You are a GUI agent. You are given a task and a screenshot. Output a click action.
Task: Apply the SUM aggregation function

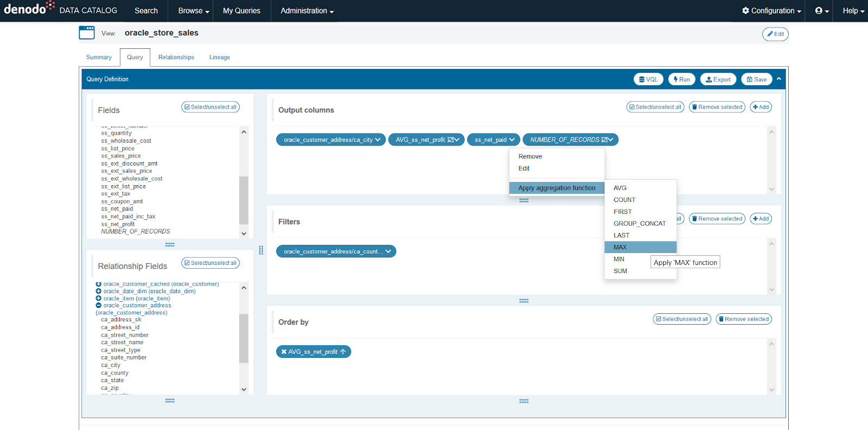(641, 271)
